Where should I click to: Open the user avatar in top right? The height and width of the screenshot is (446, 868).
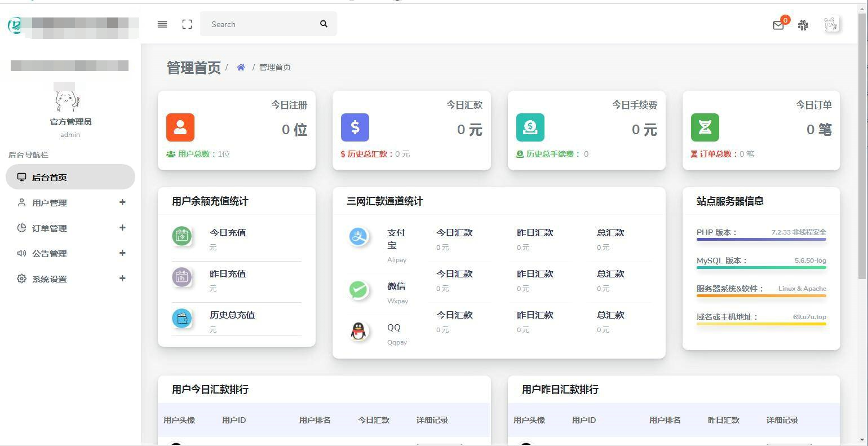click(x=831, y=24)
